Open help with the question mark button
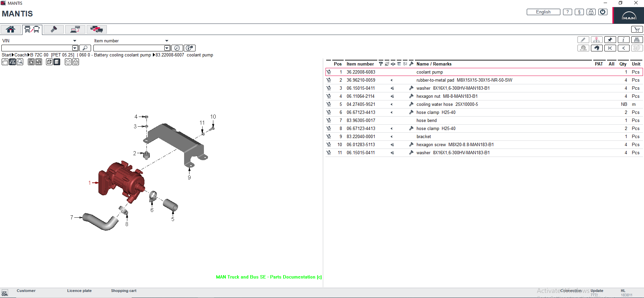Image resolution: width=644 pixels, height=298 pixels. [567, 12]
